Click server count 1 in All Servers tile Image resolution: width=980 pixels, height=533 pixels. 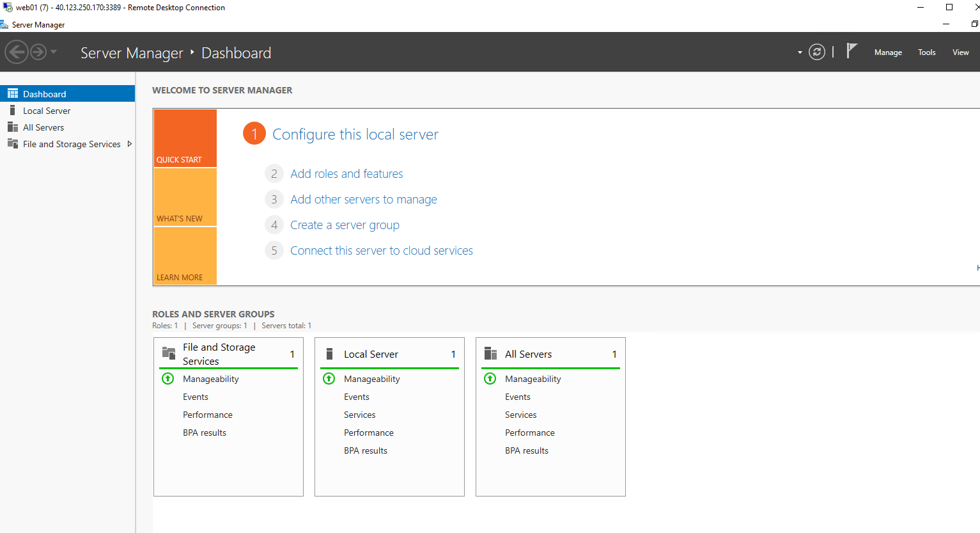[x=614, y=354]
